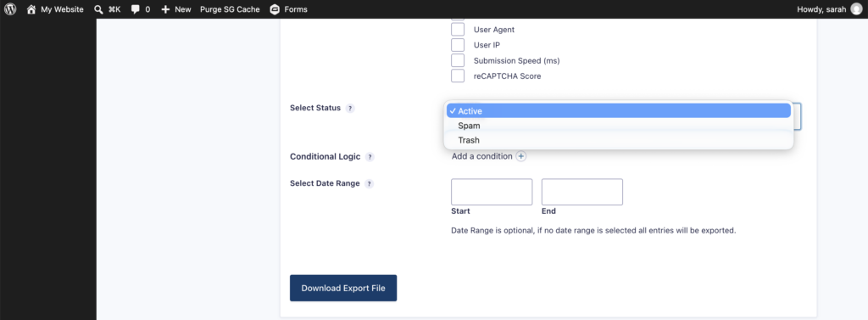Click the comments count 0
The image size is (868, 320).
(x=147, y=9)
